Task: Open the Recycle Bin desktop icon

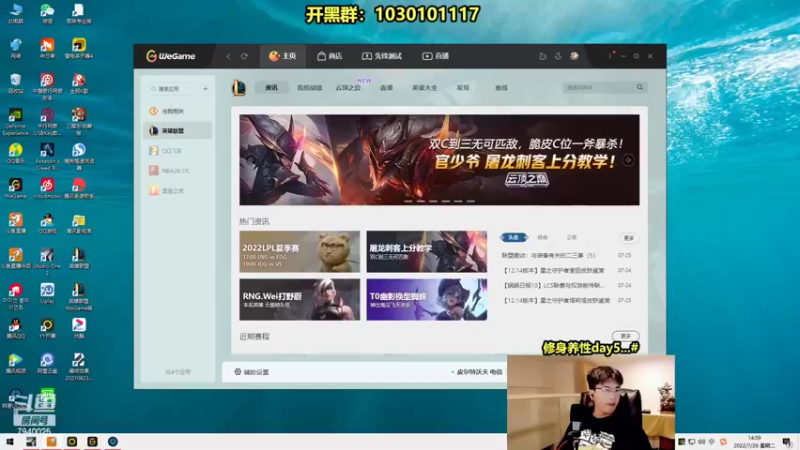Action: click(15, 84)
